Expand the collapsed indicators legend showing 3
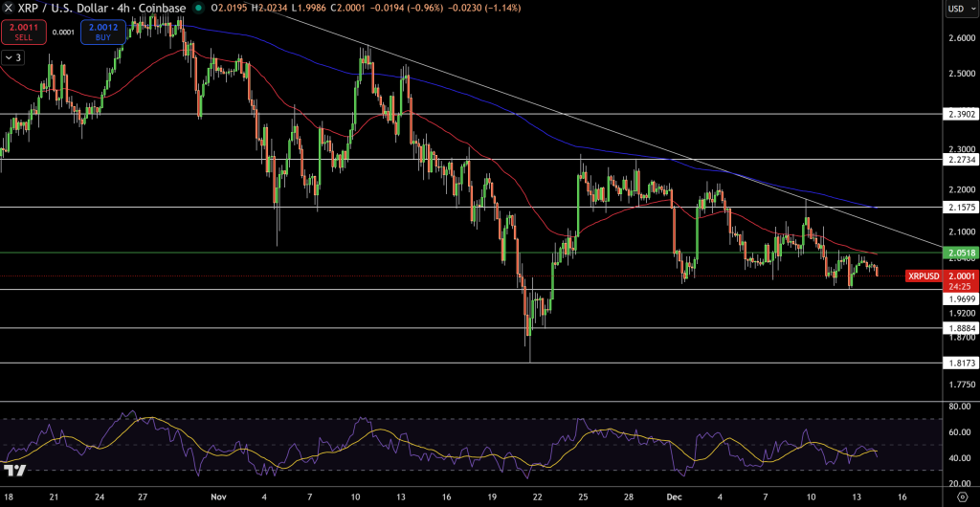 click(x=12, y=57)
